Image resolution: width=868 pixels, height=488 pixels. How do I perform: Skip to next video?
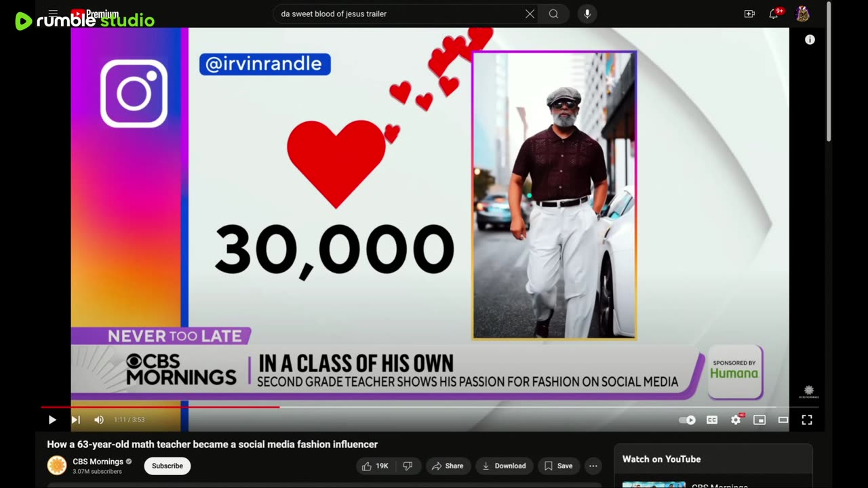pyautogui.click(x=75, y=420)
